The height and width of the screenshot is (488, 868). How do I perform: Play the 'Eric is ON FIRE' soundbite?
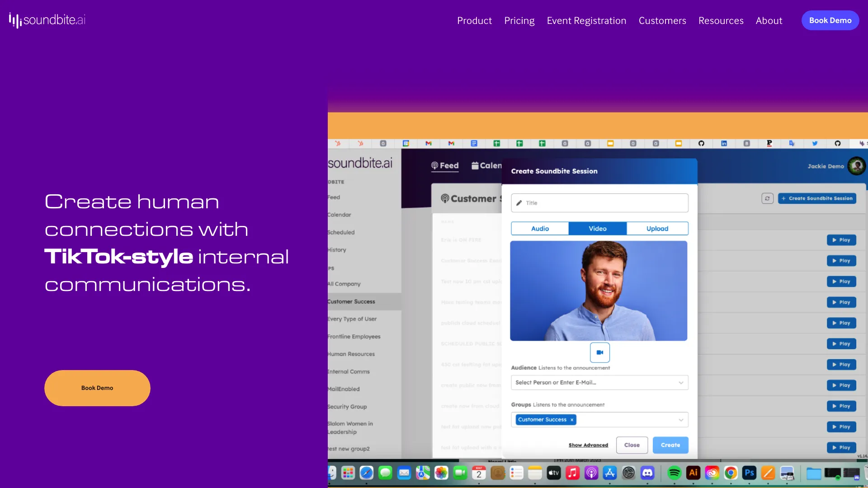click(x=841, y=240)
